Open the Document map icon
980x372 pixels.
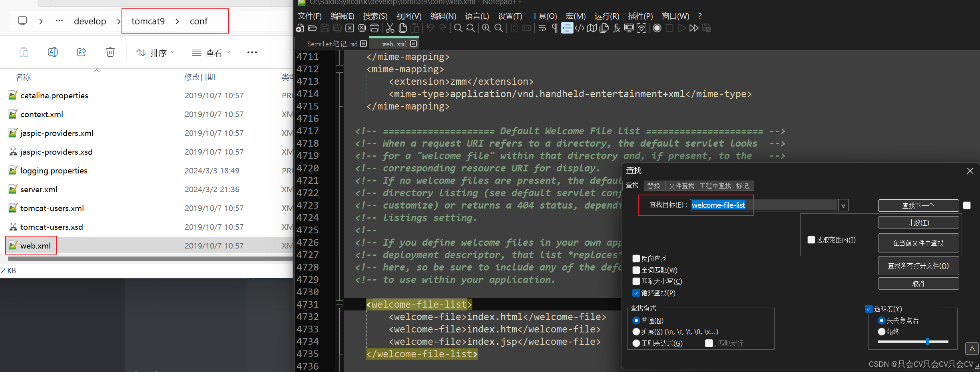[x=592, y=28]
